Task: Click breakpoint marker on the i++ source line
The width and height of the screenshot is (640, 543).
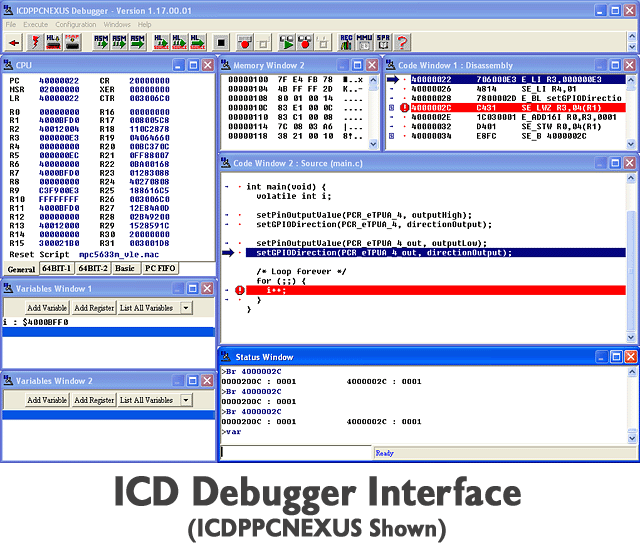Action: (x=240, y=290)
